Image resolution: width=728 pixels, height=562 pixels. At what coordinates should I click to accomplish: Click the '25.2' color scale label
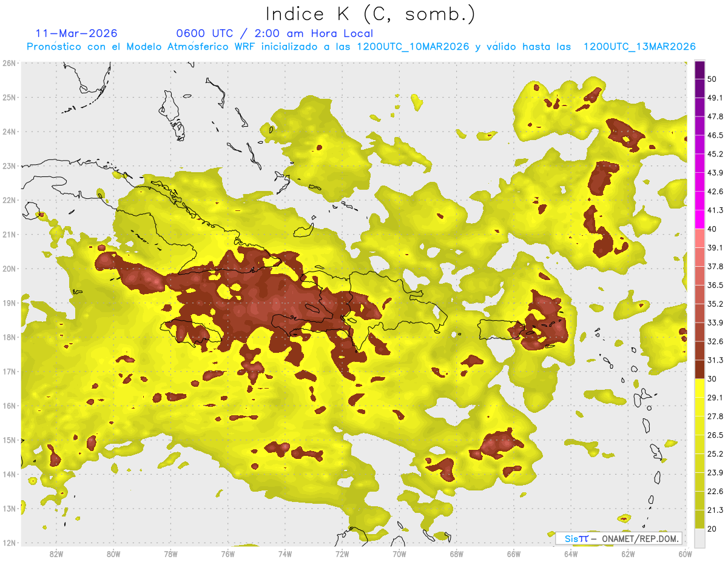(715, 454)
